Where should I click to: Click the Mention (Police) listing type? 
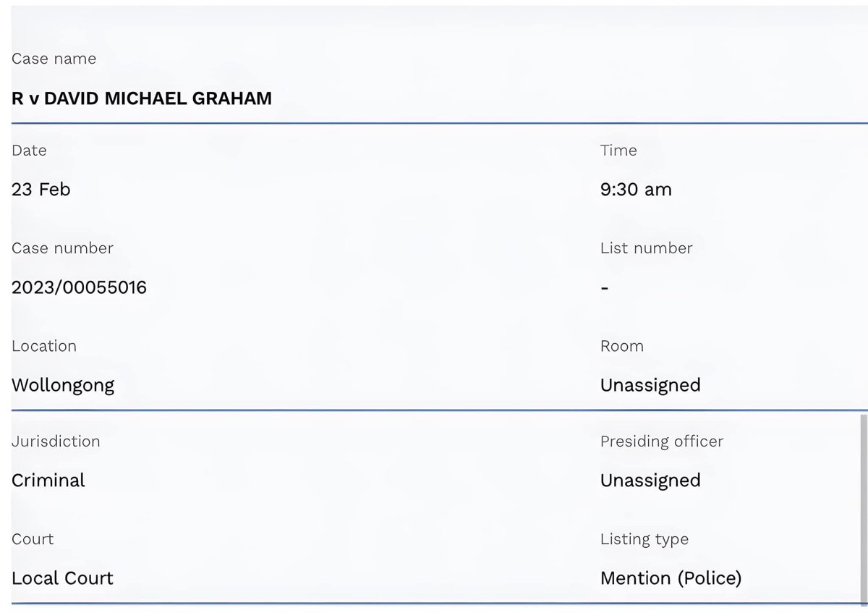point(671,579)
